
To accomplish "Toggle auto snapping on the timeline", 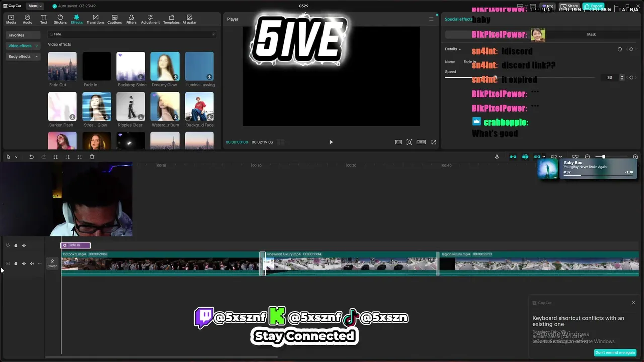I will (525, 157).
